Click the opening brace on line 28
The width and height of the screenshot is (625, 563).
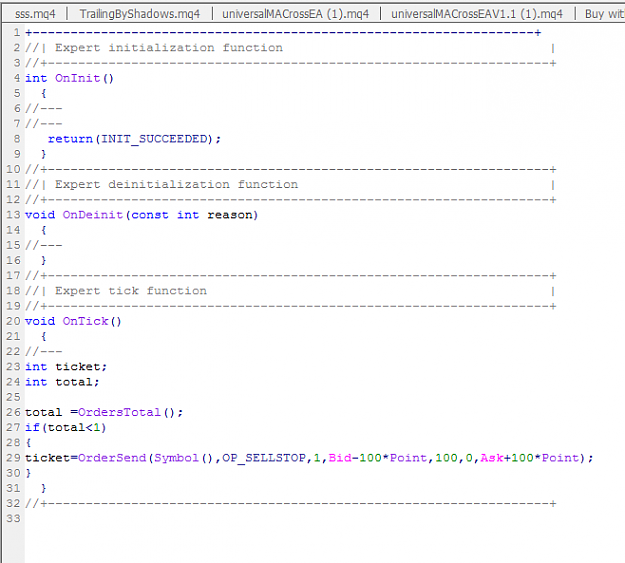click(x=28, y=443)
